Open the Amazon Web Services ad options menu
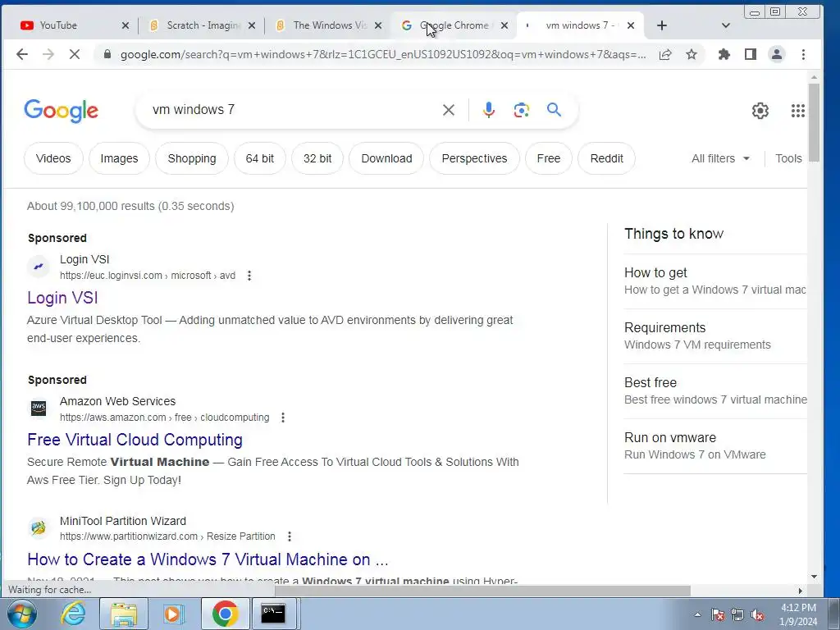Viewport: 840px width, 630px height. [283, 418]
